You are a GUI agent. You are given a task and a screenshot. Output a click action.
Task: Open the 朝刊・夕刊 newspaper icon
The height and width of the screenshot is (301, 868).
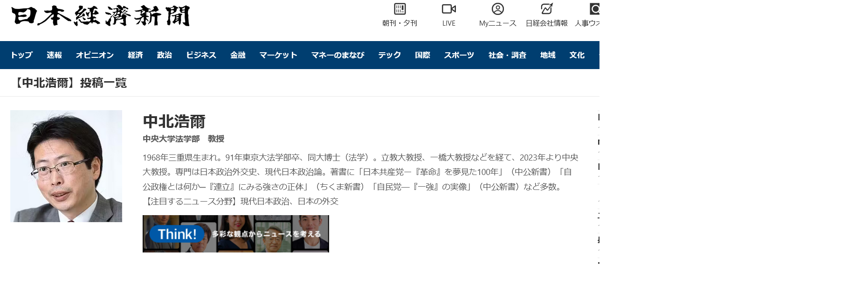click(400, 9)
